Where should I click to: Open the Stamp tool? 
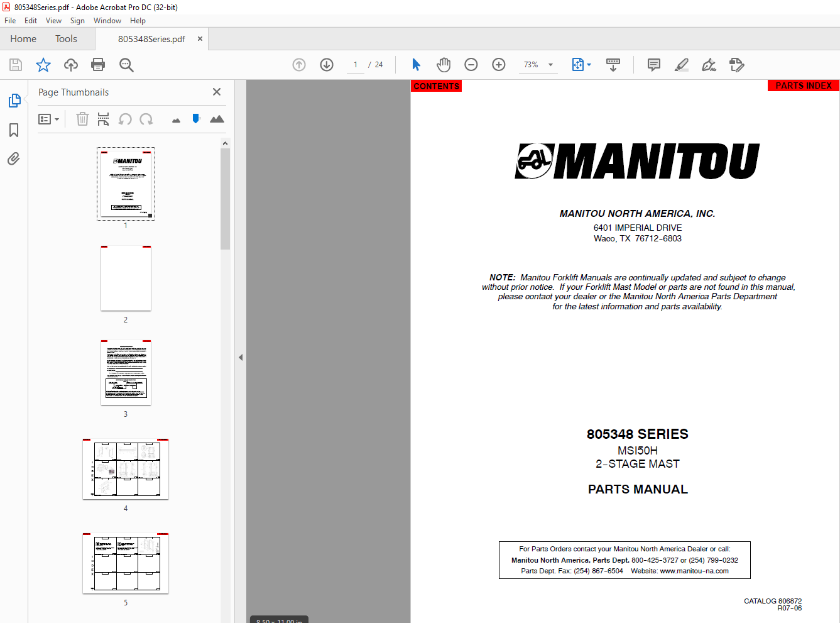(737, 65)
